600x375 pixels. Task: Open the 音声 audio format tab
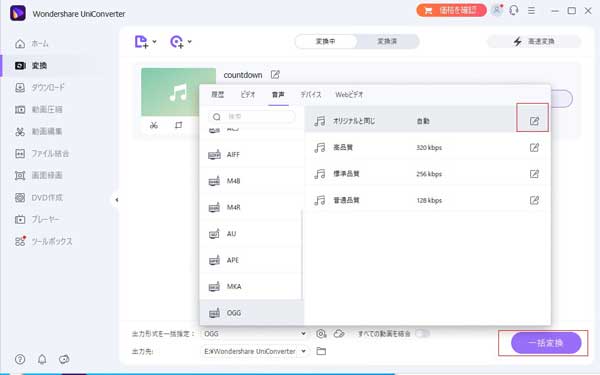point(278,95)
